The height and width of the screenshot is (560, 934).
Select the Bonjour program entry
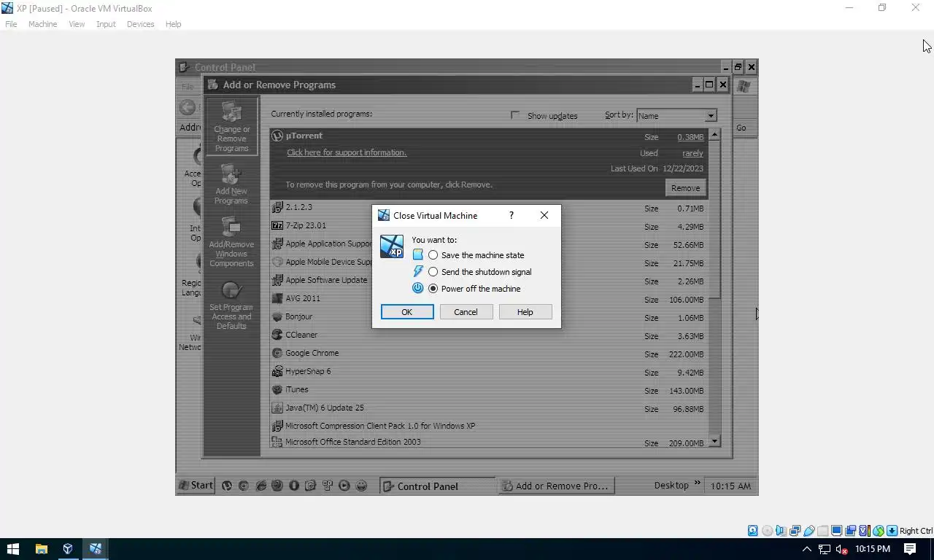pyautogui.click(x=488, y=317)
